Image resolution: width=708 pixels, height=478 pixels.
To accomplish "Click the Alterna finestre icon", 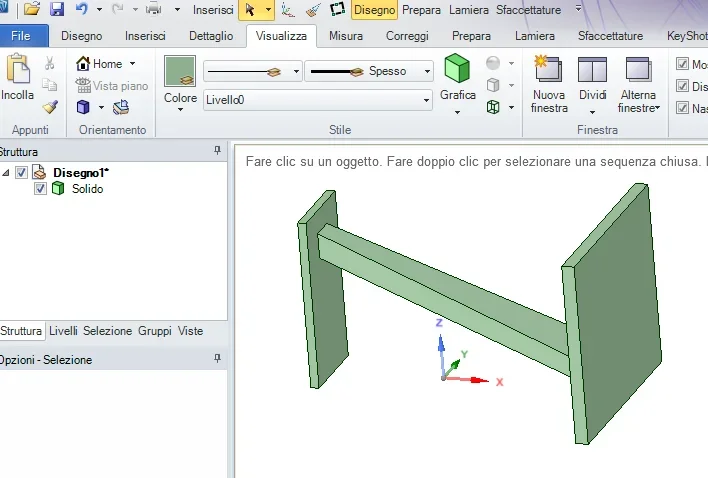I will coord(639,72).
